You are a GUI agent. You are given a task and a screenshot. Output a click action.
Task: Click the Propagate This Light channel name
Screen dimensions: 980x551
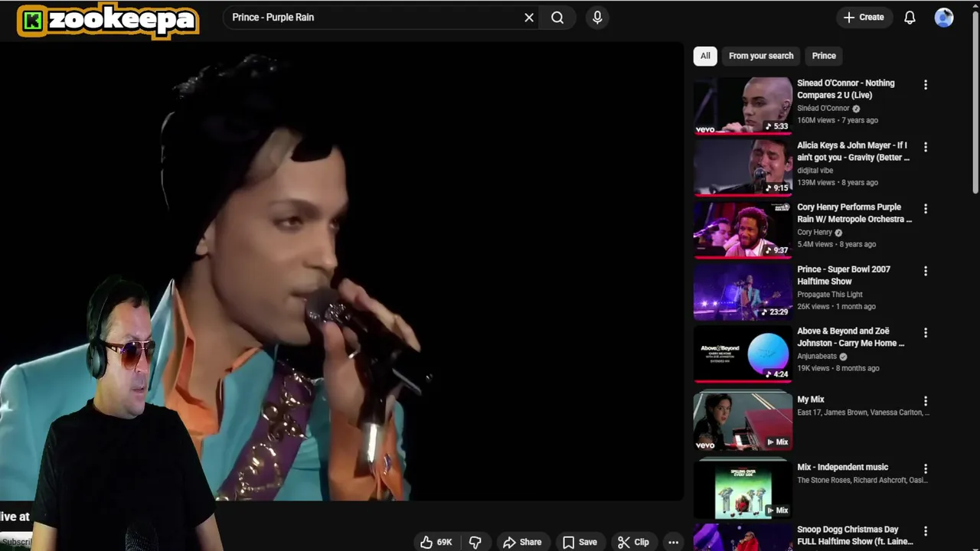coord(830,295)
